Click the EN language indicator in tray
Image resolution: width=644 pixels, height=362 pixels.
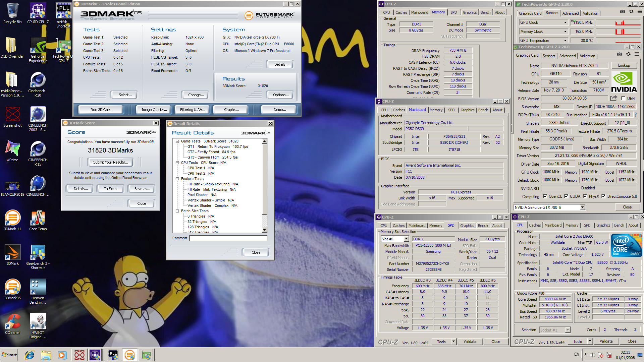(577, 354)
